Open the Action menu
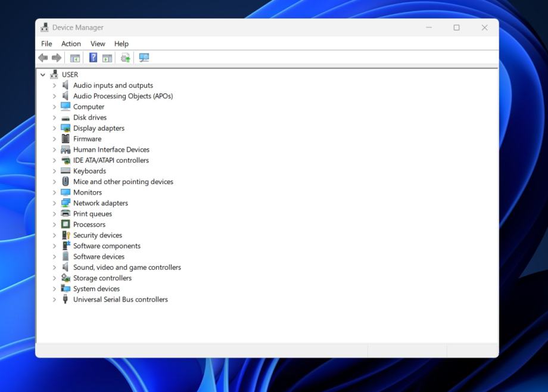The height and width of the screenshot is (392, 548). (71, 43)
